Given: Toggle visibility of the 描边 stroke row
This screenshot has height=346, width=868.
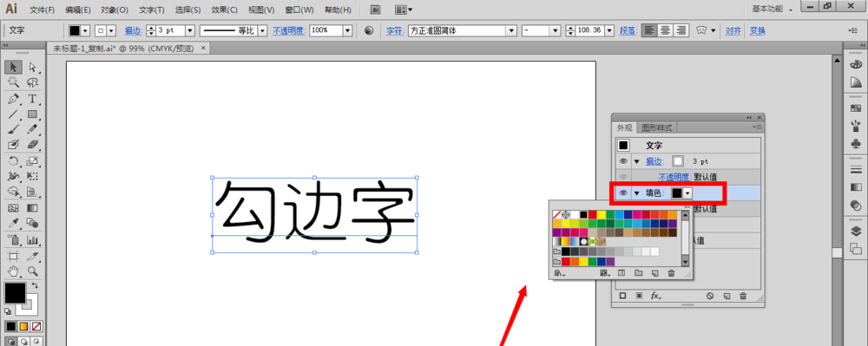Looking at the screenshot, I should [x=623, y=161].
